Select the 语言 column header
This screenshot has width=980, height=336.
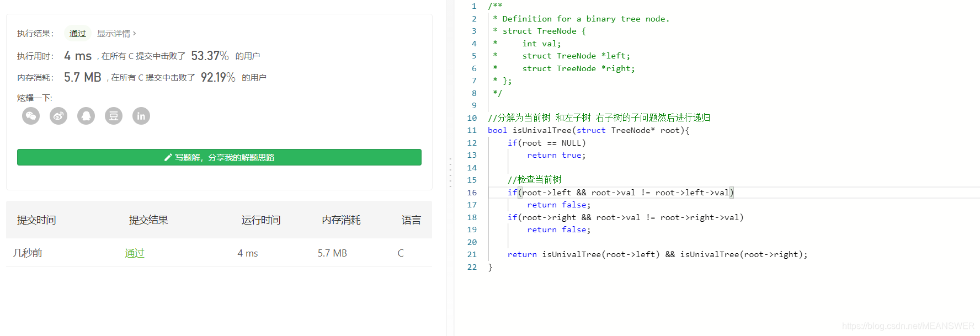(411, 220)
